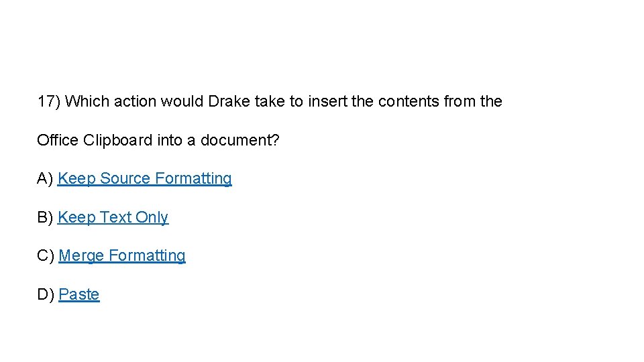Click the word "Which" starting the question

click(x=87, y=101)
